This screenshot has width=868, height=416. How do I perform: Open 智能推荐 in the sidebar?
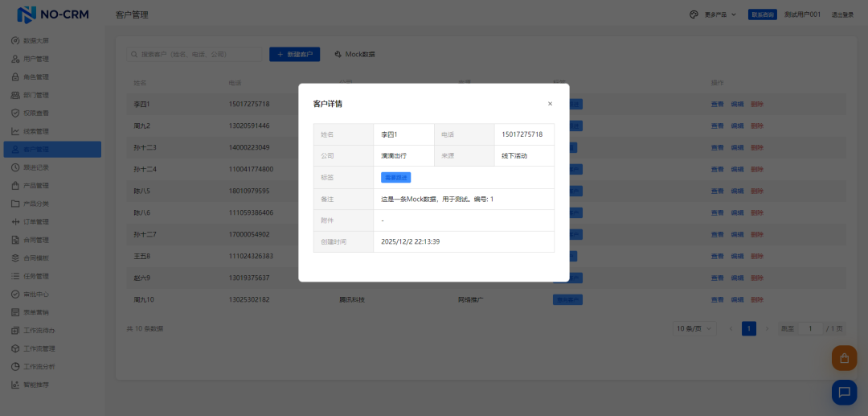52,385
